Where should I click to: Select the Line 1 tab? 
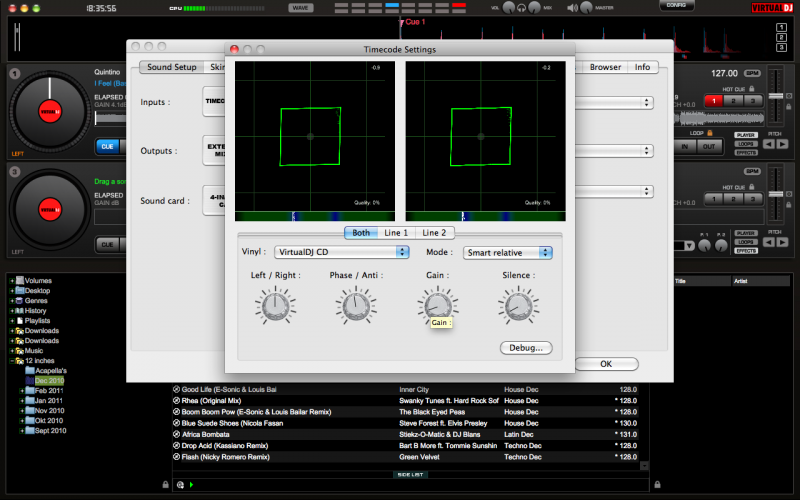point(396,233)
